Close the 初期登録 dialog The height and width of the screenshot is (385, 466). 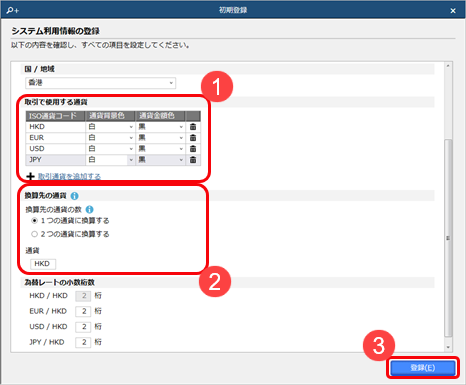click(x=453, y=11)
